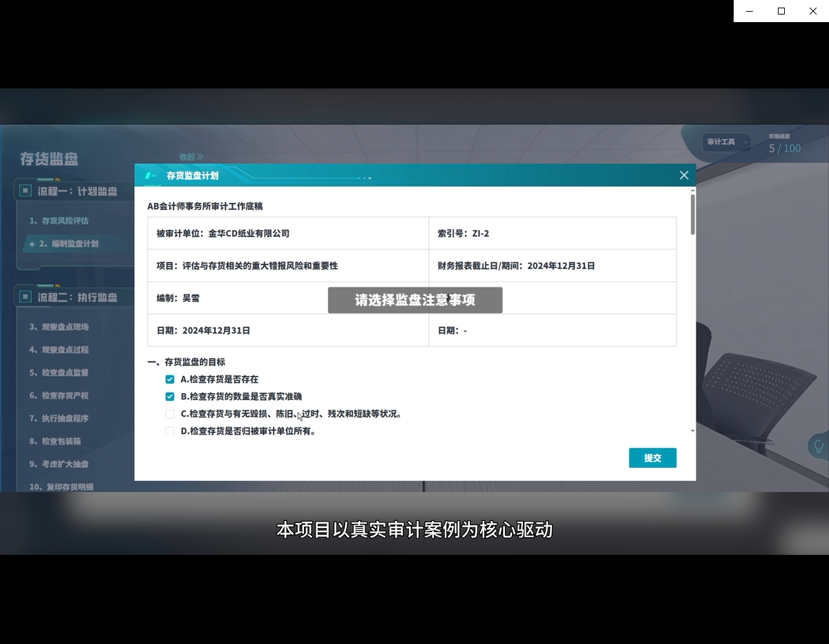Click the 财务报表截止日/期间 cell

pyautogui.click(x=553, y=266)
